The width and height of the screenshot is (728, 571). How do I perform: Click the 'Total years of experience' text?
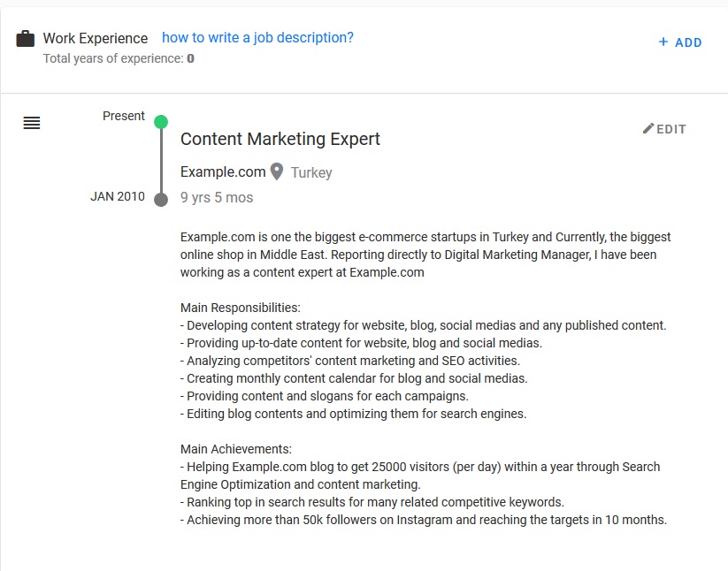113,58
